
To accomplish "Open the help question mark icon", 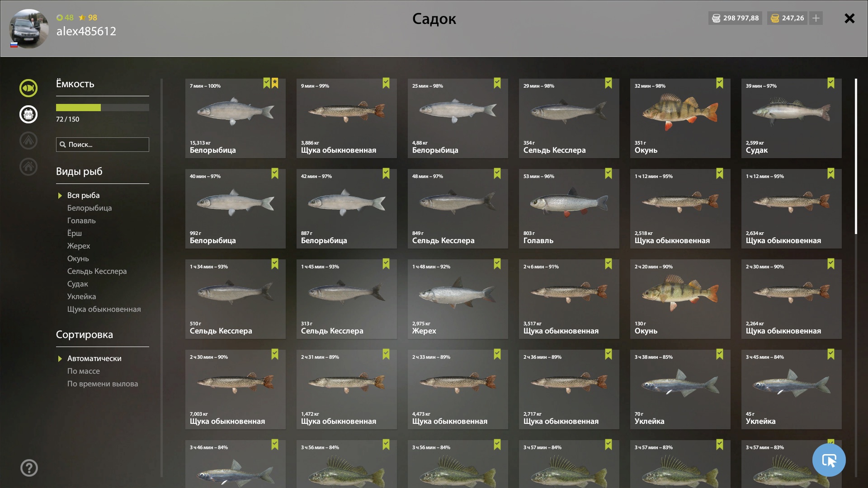I will (x=29, y=468).
